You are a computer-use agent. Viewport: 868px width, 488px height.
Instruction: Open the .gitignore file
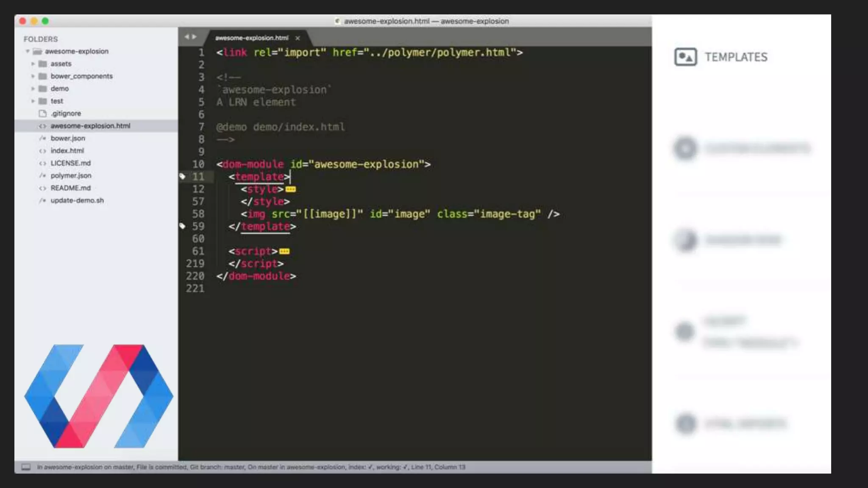click(x=66, y=114)
